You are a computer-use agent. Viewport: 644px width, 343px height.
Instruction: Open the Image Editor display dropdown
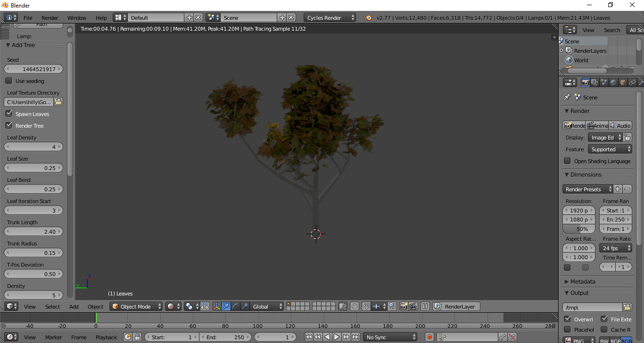tap(605, 137)
